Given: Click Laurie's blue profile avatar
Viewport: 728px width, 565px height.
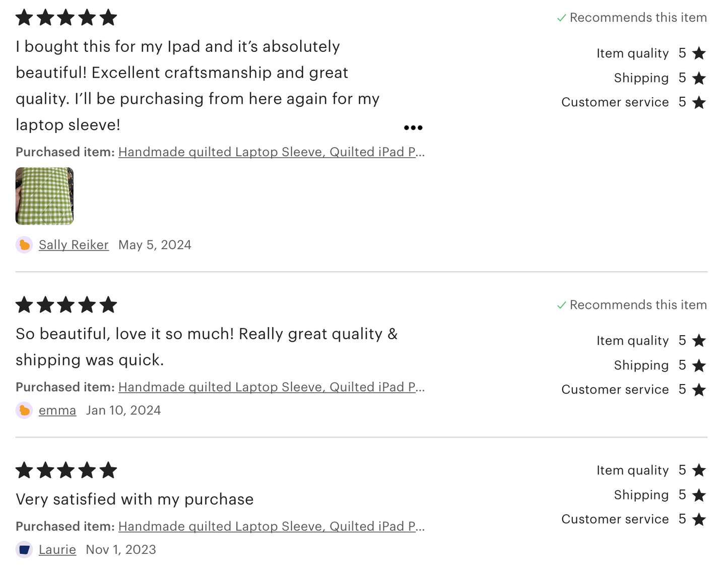Looking at the screenshot, I should 24,549.
